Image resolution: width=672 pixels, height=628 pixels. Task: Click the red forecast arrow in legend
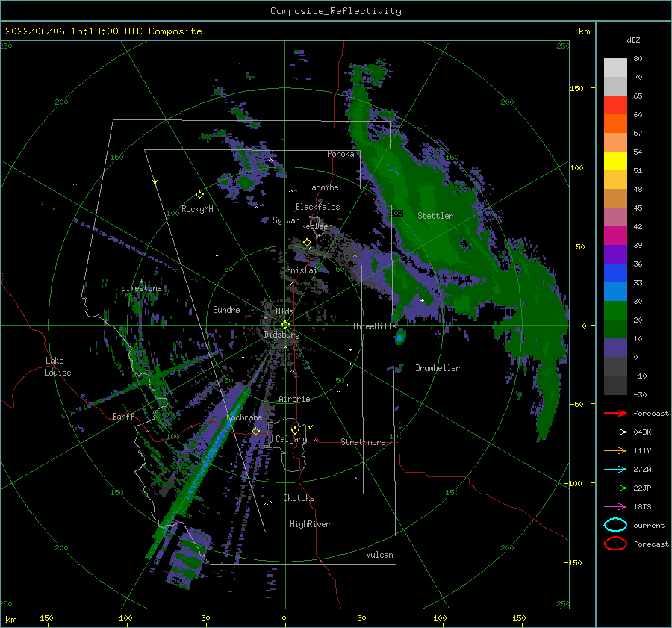tap(615, 413)
